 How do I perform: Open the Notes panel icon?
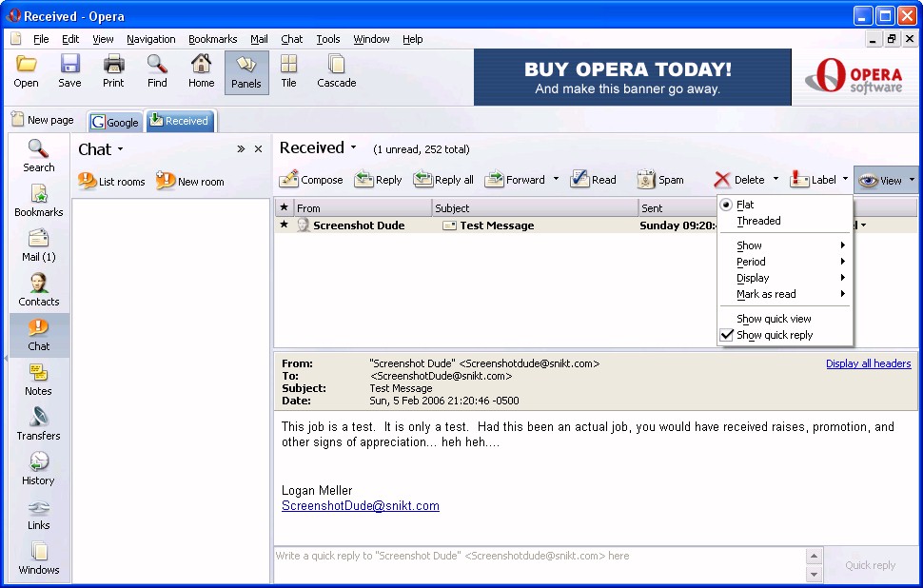(x=38, y=379)
